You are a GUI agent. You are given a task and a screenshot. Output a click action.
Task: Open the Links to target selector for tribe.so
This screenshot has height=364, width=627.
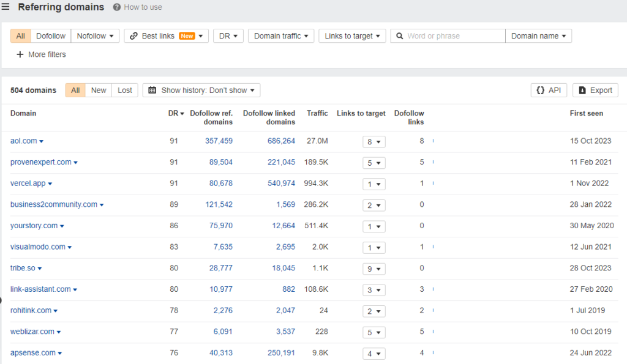pos(374,269)
